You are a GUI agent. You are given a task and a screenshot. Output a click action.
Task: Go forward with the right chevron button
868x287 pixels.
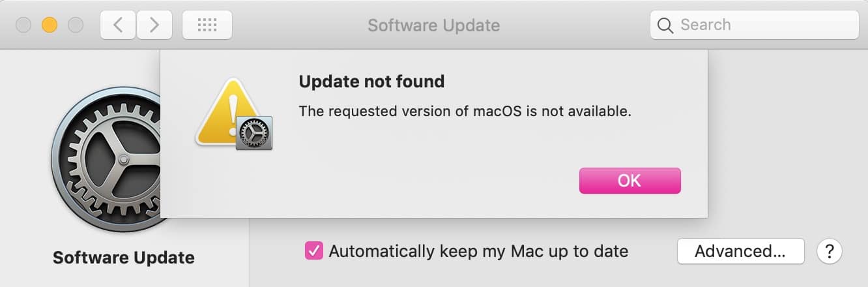click(x=154, y=25)
